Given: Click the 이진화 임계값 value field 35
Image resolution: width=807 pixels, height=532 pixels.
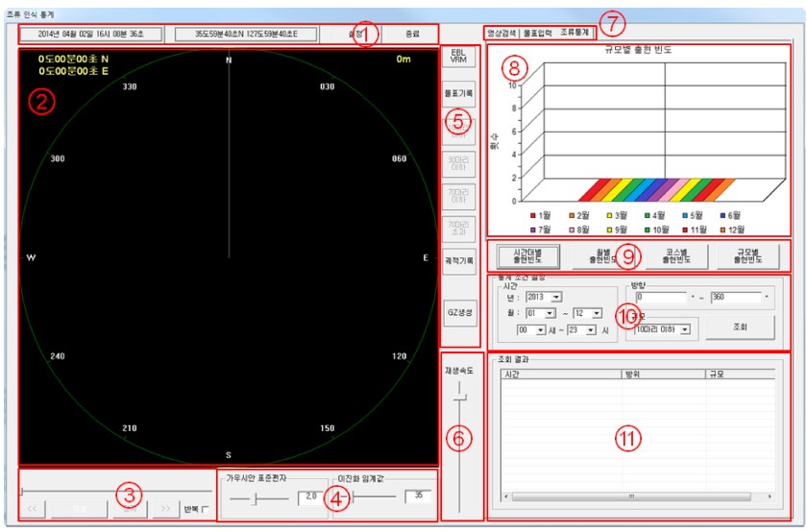Looking at the screenshot, I should click(418, 496).
